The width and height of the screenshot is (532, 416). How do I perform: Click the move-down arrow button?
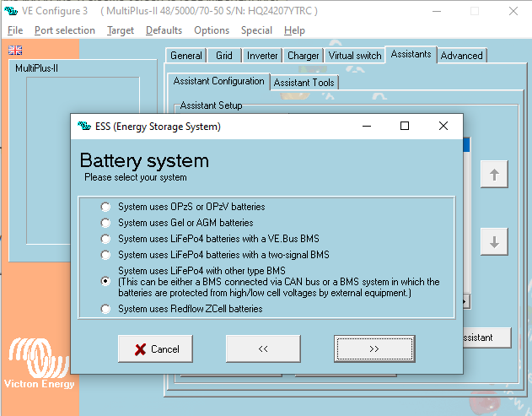(494, 241)
